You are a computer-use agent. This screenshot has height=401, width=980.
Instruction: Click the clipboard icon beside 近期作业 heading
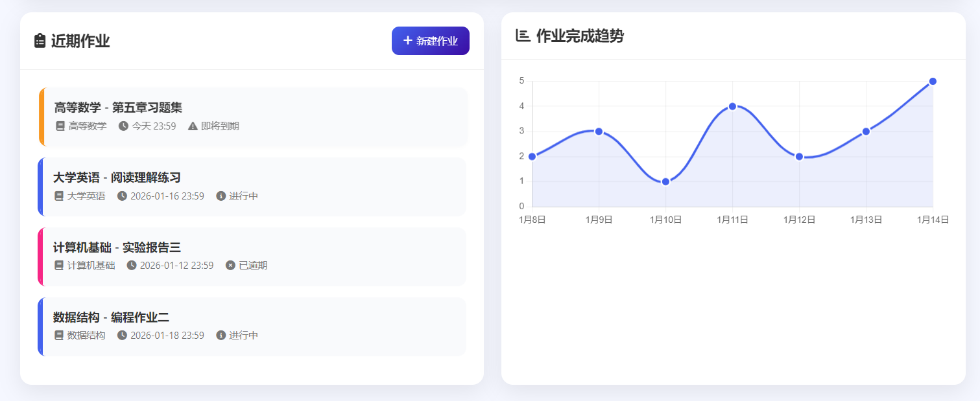click(x=39, y=40)
